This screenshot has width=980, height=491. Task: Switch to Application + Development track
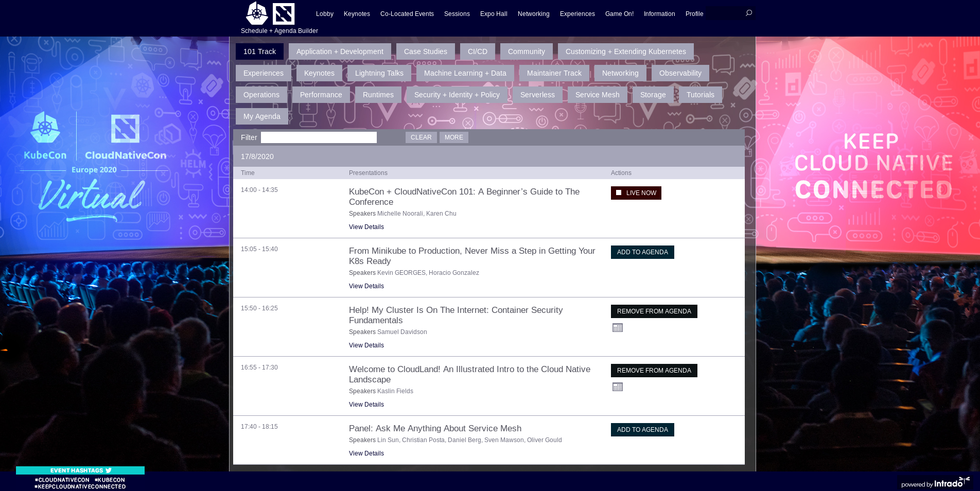[x=340, y=51]
